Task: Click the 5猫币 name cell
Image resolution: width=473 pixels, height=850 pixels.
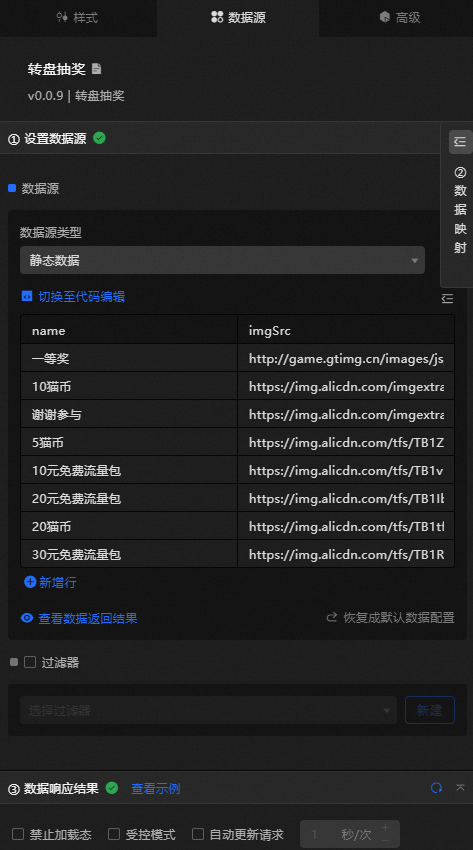Action: [x=129, y=442]
